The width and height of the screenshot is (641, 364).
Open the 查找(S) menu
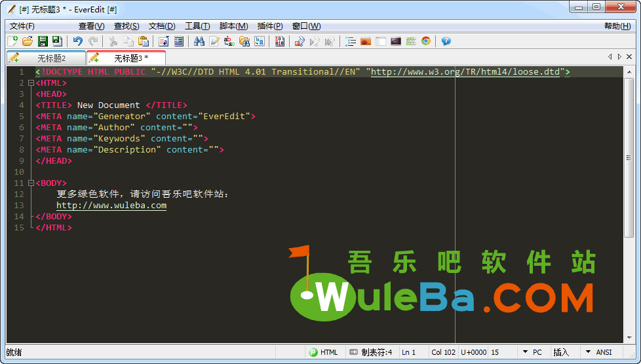[x=126, y=26]
